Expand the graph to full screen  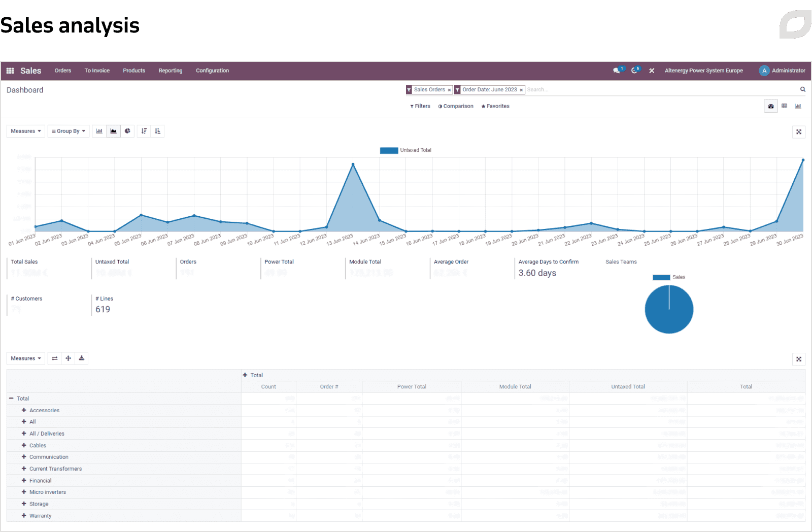(x=799, y=131)
